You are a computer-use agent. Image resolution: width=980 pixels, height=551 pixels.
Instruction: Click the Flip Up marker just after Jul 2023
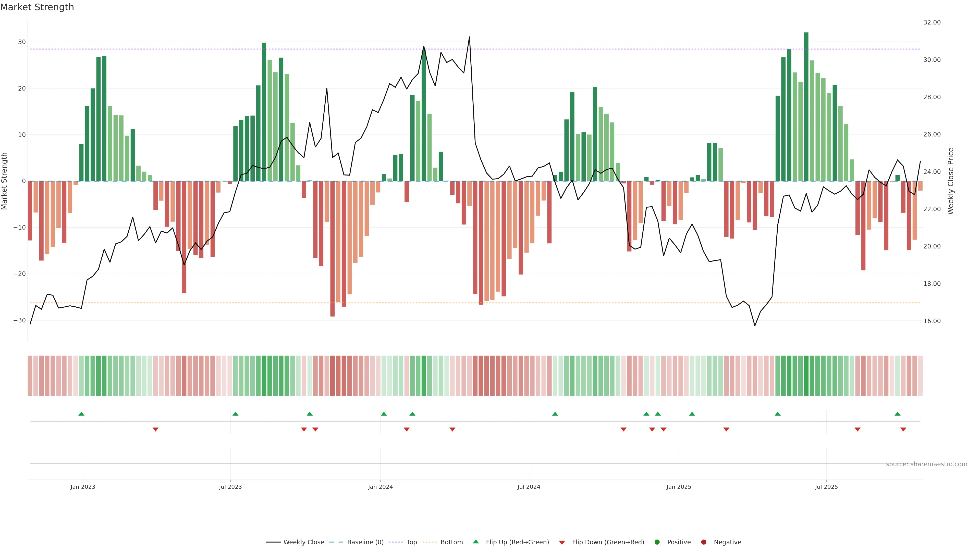point(236,414)
